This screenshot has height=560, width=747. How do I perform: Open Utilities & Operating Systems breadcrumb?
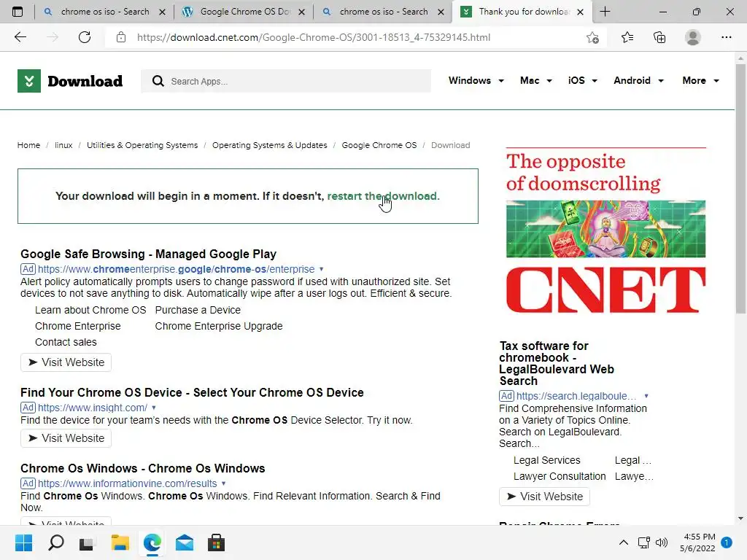142,145
